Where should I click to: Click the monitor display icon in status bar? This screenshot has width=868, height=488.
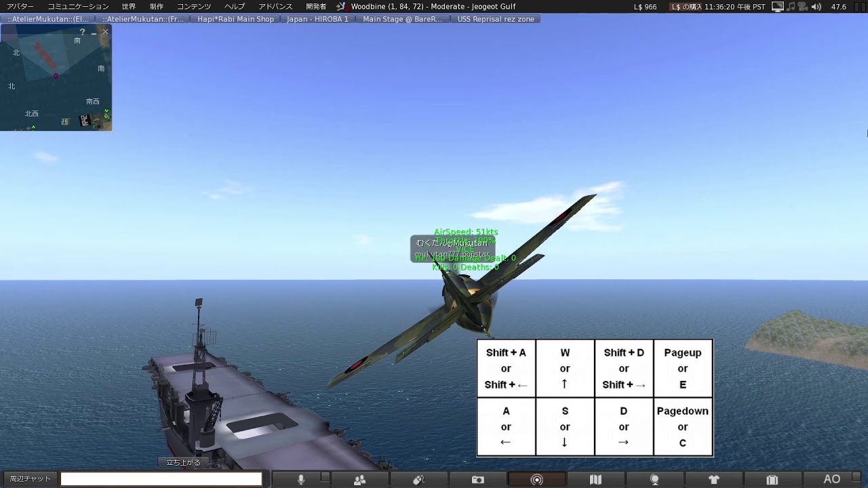point(778,7)
